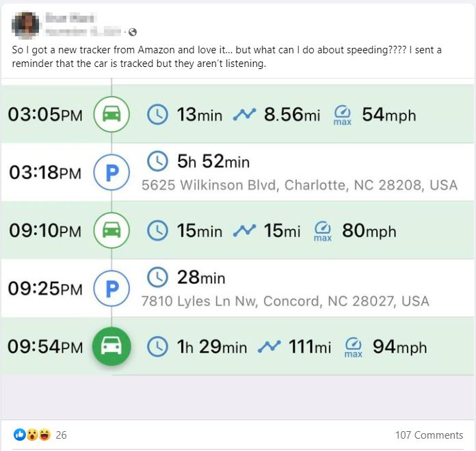This screenshot has width=476, height=451.
Task: Click the green car icon at 09:10PM
Action: 111,230
